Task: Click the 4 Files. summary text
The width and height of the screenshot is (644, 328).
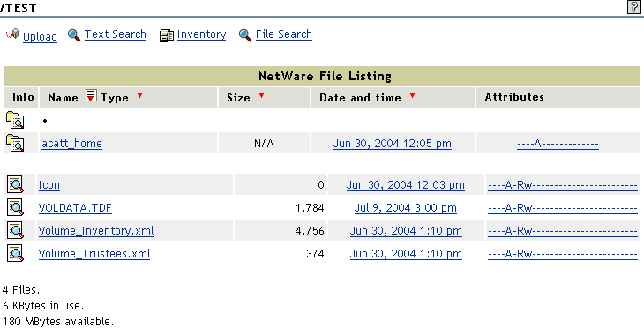Action: tap(21, 290)
